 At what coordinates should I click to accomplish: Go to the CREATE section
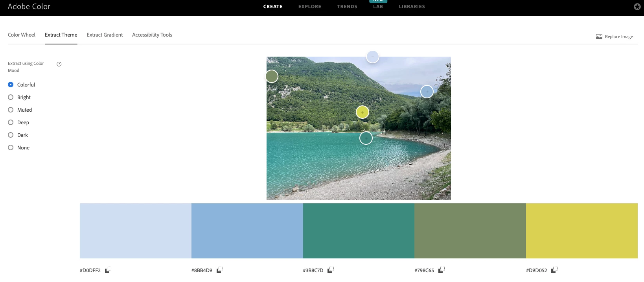(x=273, y=7)
